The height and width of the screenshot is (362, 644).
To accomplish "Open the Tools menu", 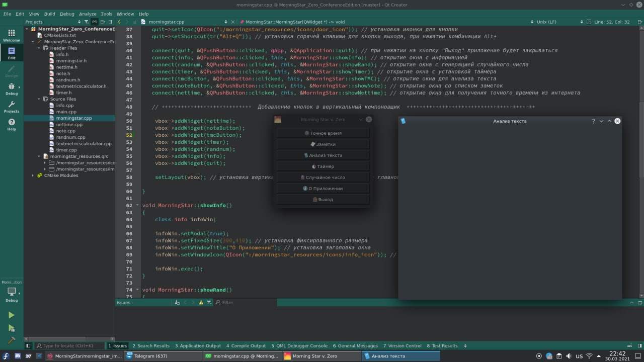I will pyautogui.click(x=106, y=14).
